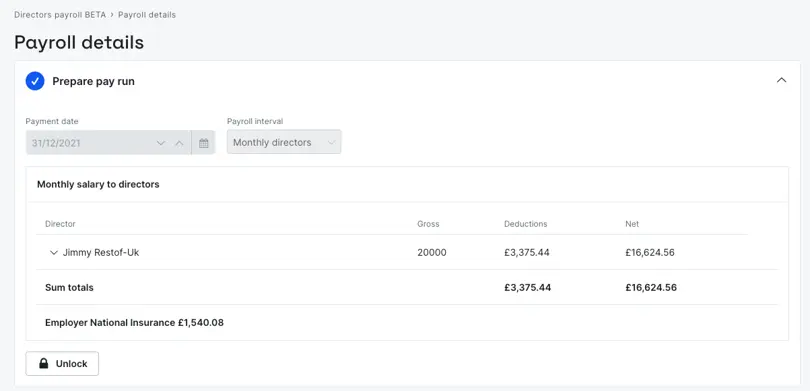The height and width of the screenshot is (391, 810).
Task: Collapse the Prepare pay run section
Action: pyautogui.click(x=782, y=80)
